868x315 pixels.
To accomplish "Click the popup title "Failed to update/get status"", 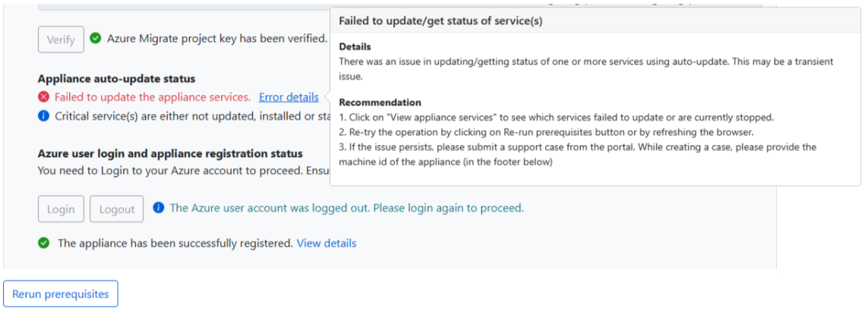I will [x=440, y=21].
